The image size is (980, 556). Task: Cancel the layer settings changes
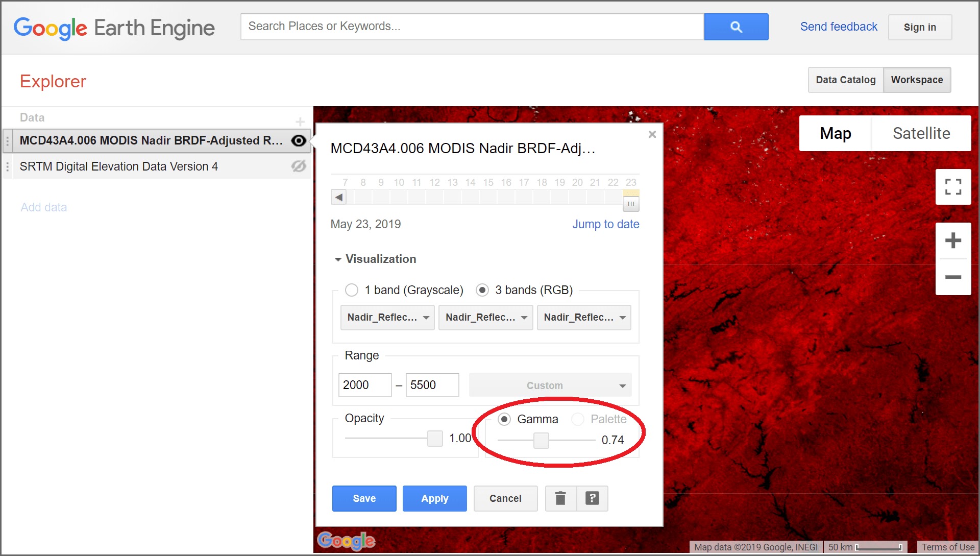point(505,498)
